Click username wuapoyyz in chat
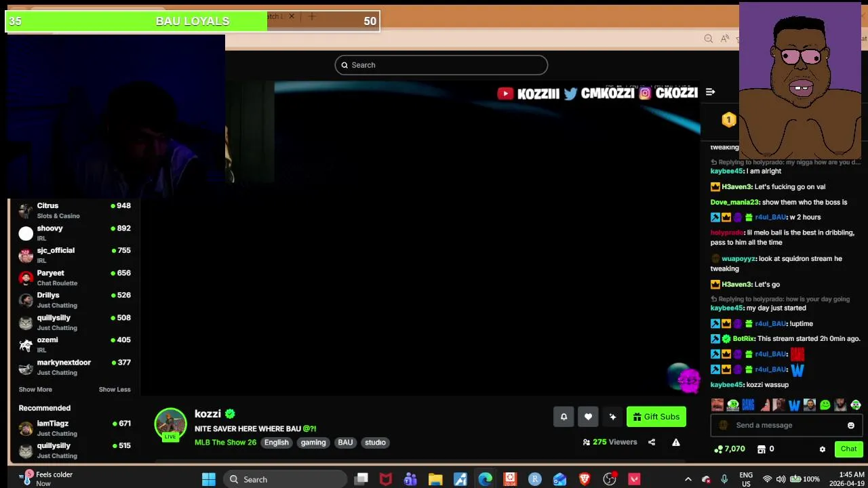The width and height of the screenshot is (868, 488). pyautogui.click(x=738, y=258)
